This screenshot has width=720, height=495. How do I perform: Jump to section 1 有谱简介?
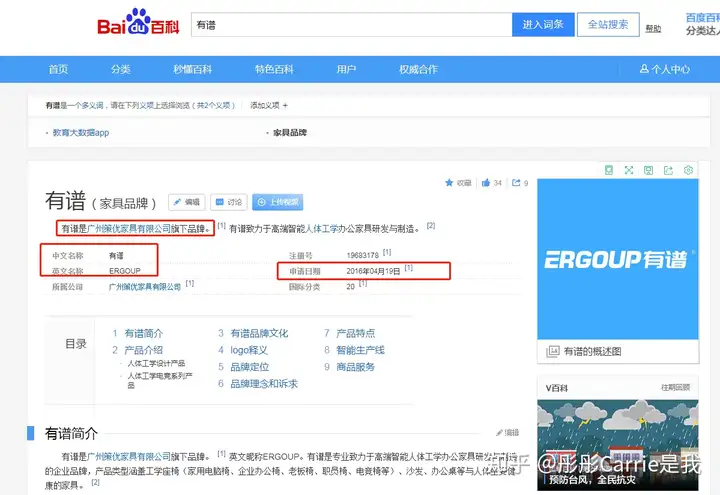(x=143, y=333)
